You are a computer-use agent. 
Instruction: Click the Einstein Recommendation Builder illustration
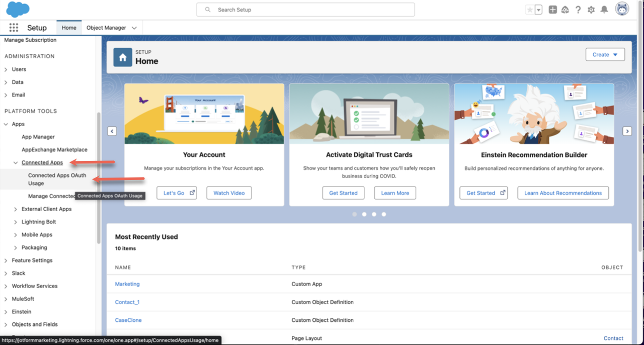pos(534,114)
